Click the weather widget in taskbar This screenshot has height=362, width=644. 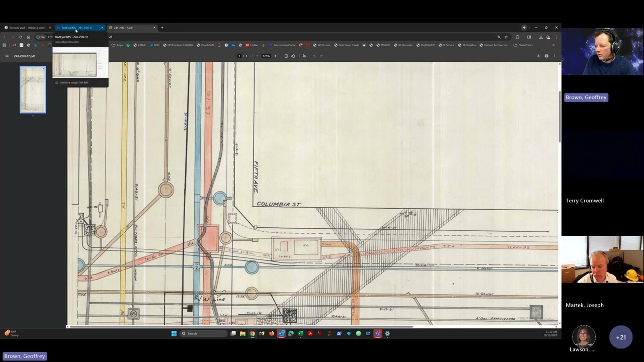(x=12, y=333)
